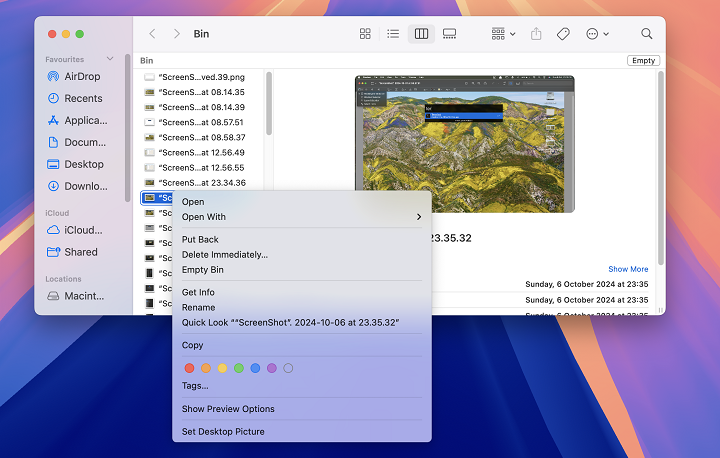Image resolution: width=720 pixels, height=458 pixels.
Task: Click the screenshot preview thumbnail
Action: point(465,144)
